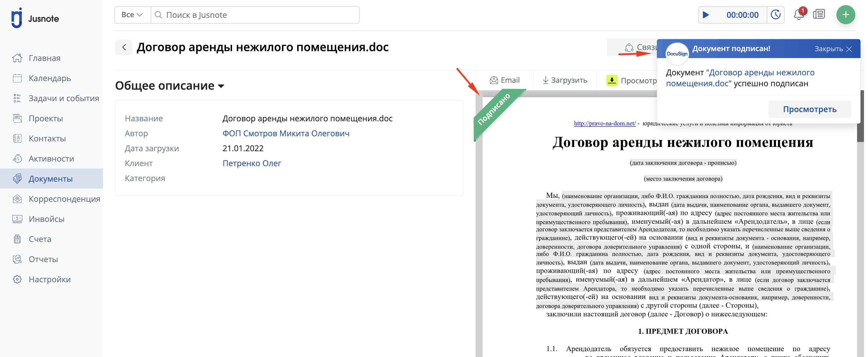868x357 pixels.
Task: Open the Активности section
Action: (51, 159)
